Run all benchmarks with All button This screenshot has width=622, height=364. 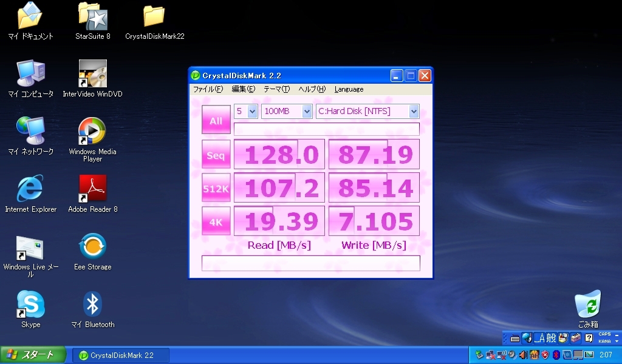[216, 120]
